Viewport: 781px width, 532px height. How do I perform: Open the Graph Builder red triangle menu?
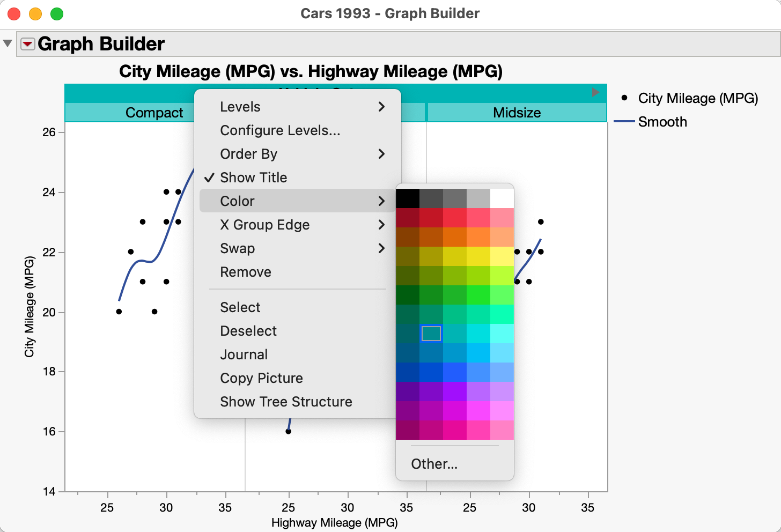pos(27,44)
